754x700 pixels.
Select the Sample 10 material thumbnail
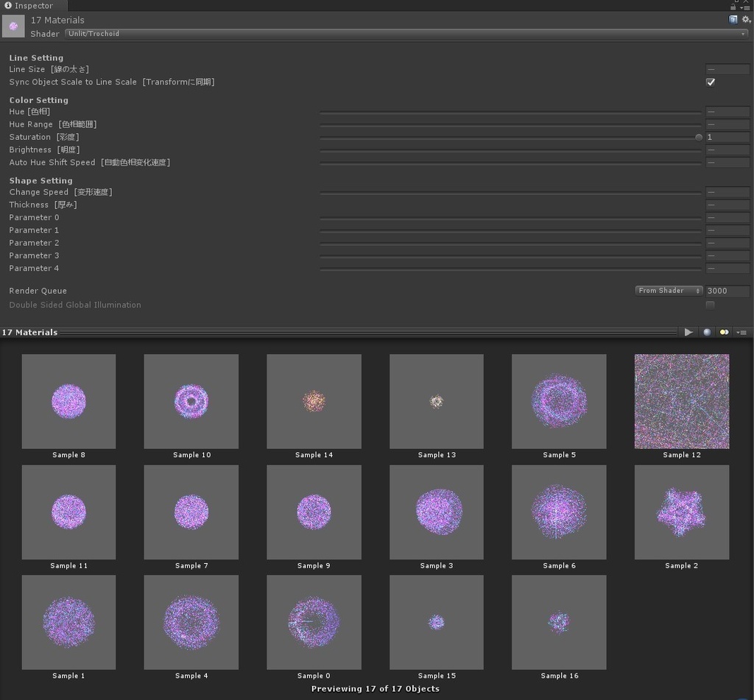[x=191, y=401]
